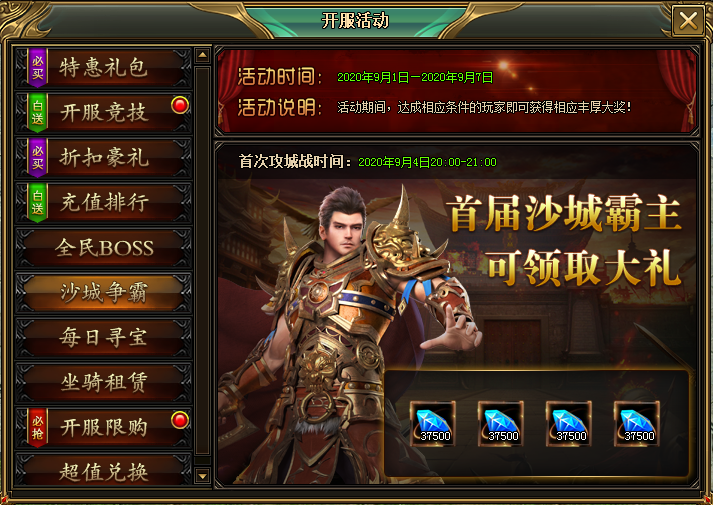
Task: Go to the 坐骑租赁 tab
Action: (x=104, y=382)
